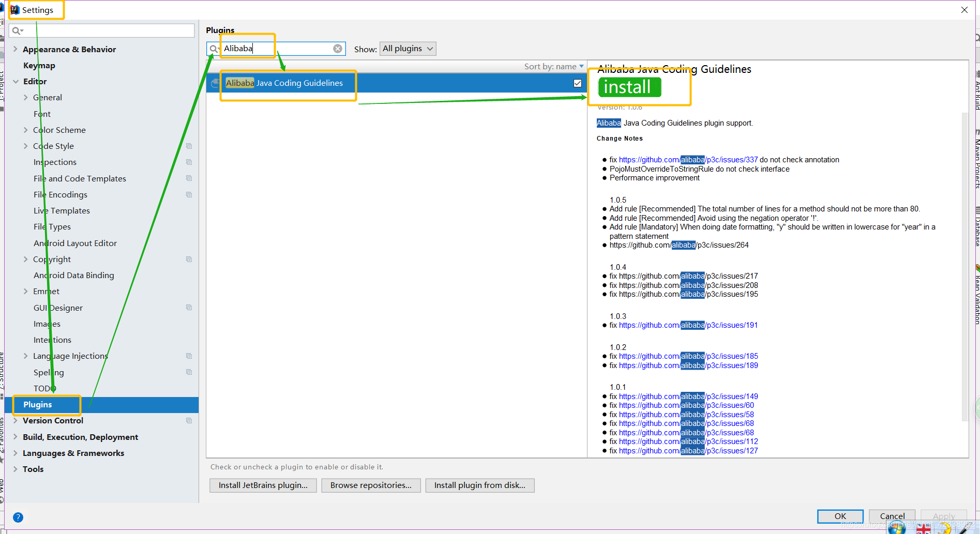Expand Languages & Frameworks section
This screenshot has width=980, height=534.
(x=16, y=453)
